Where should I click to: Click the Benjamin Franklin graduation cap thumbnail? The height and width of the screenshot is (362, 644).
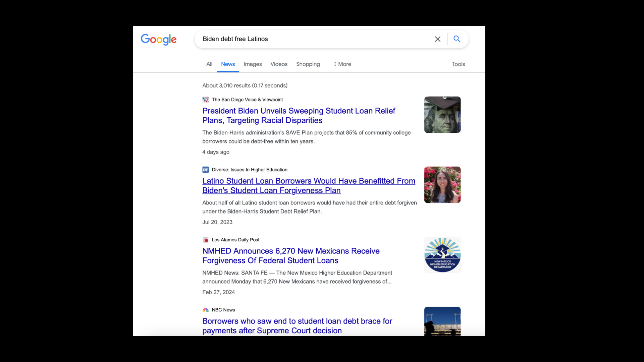click(442, 115)
